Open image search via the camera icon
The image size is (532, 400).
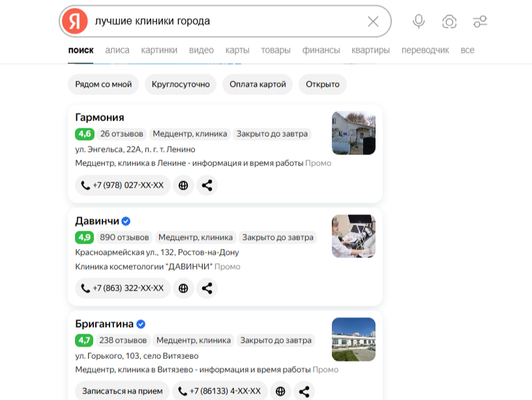(x=449, y=21)
